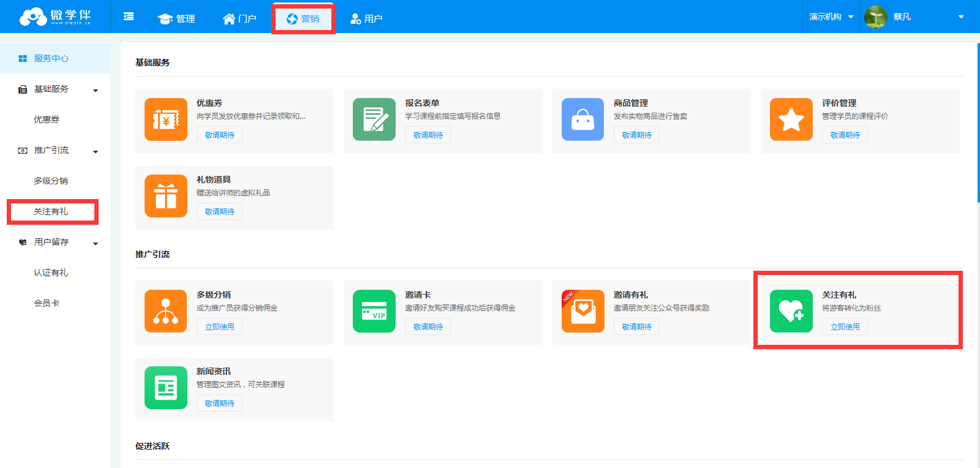Click the 邀请有礼 card title
The image size is (980, 468).
click(x=631, y=295)
